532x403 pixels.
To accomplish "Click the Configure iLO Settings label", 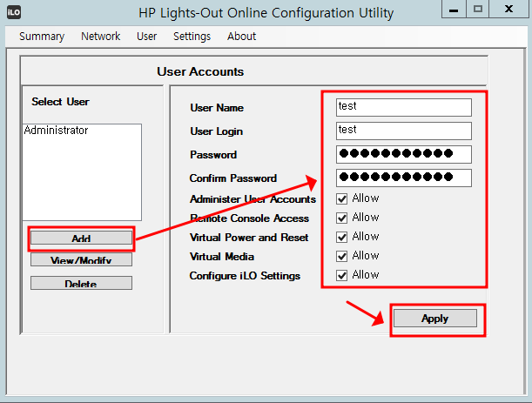I will click(245, 276).
